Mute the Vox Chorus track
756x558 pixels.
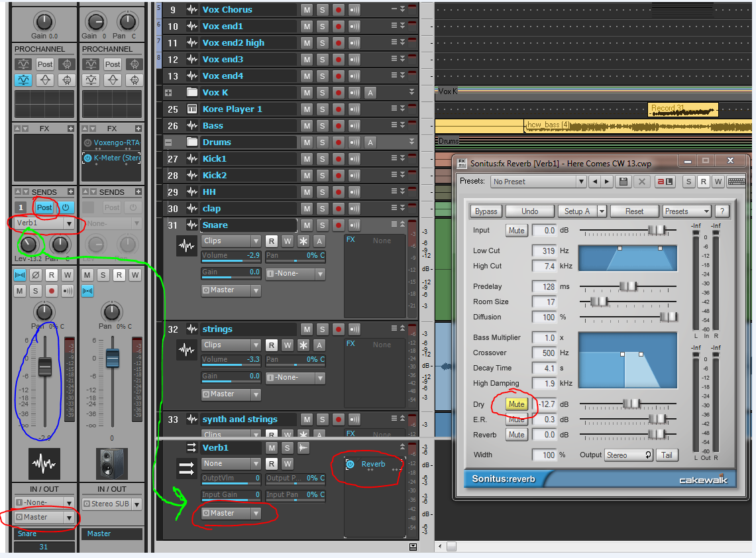307,10
